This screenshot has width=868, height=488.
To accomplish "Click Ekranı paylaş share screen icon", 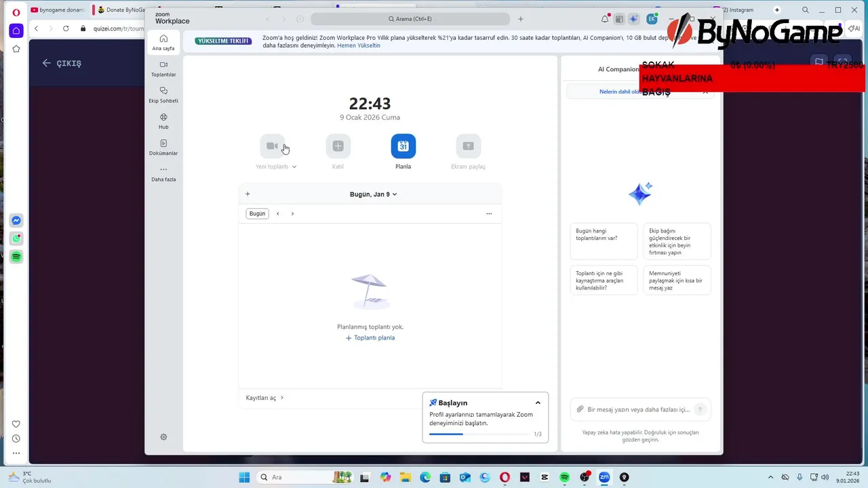I will [468, 146].
